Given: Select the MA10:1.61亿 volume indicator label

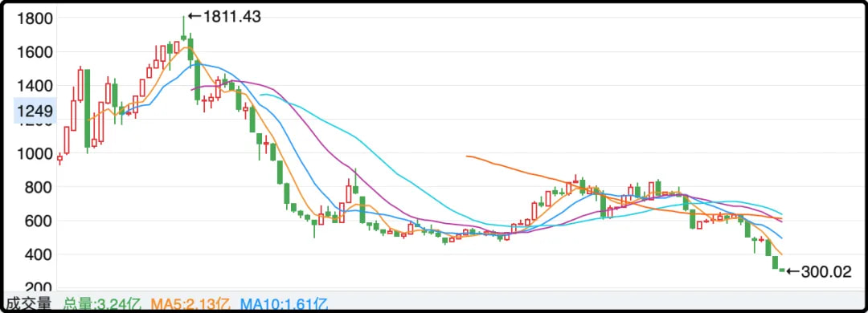Looking at the screenshot, I should point(285,303).
